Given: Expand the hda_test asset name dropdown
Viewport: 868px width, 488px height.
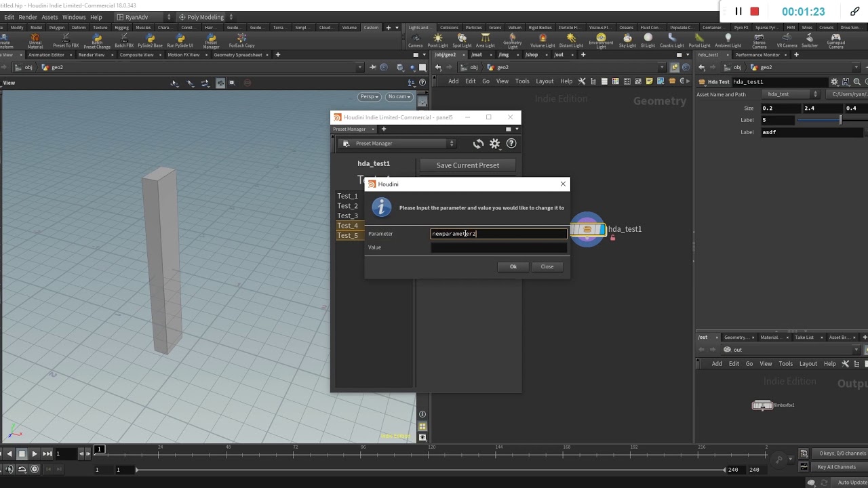Looking at the screenshot, I should click(791, 94).
